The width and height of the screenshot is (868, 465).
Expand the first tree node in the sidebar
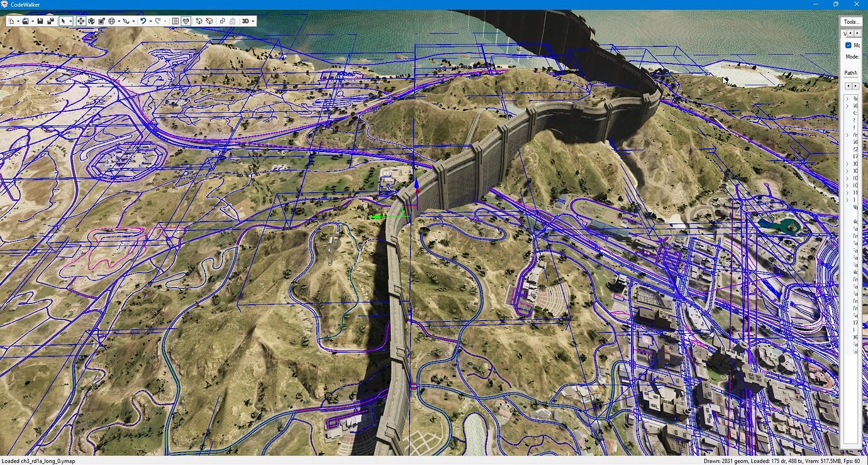click(x=847, y=98)
